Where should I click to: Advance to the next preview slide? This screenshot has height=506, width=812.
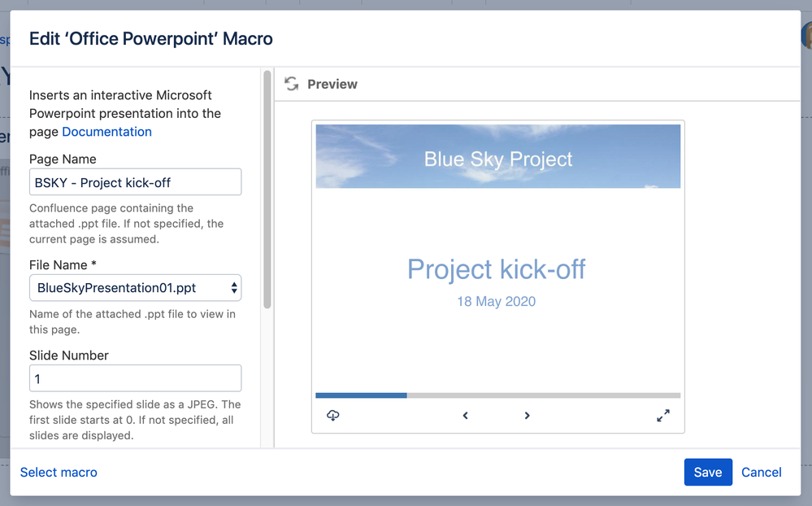527,415
